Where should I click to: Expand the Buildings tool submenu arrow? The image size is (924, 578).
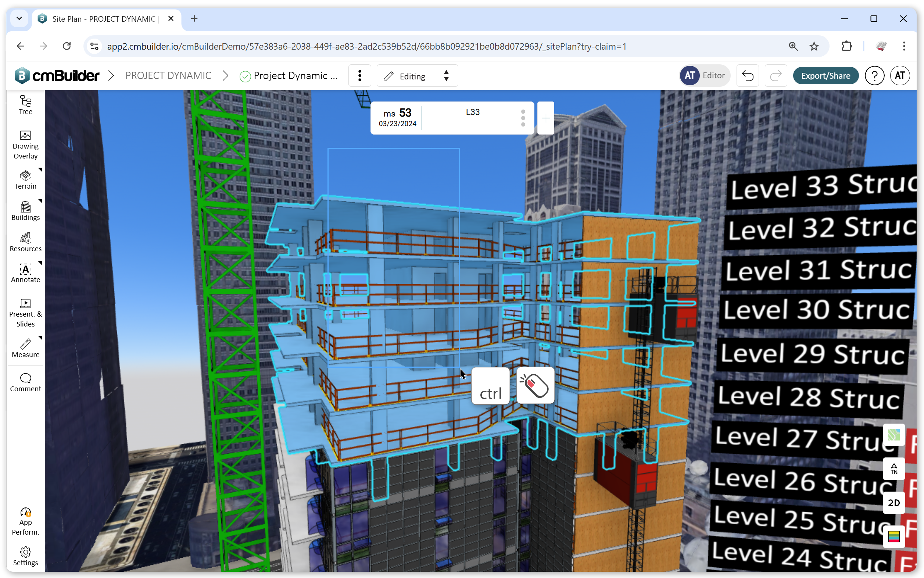(40, 201)
